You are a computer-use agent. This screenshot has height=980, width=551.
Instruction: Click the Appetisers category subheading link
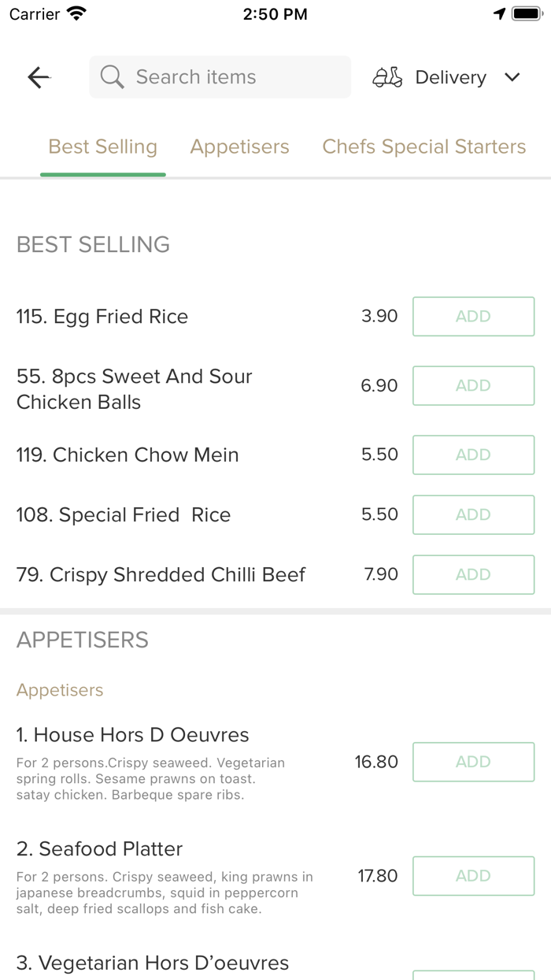tap(60, 689)
